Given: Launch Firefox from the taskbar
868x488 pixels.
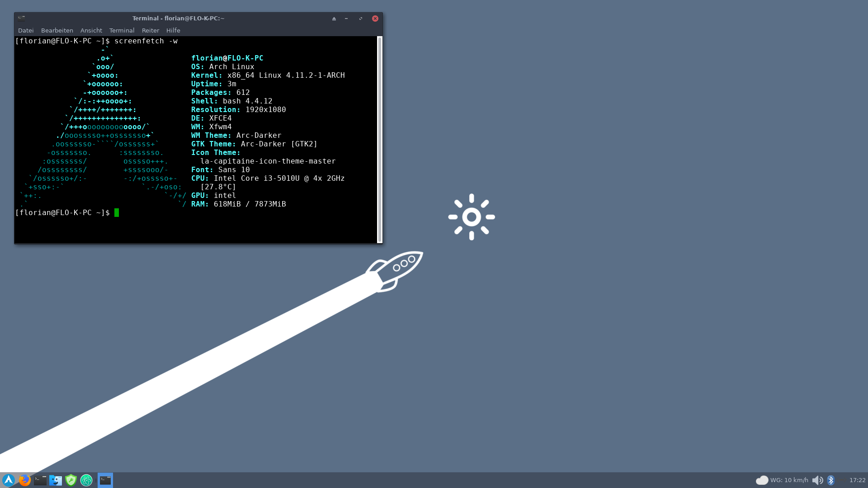Looking at the screenshot, I should tap(24, 480).
